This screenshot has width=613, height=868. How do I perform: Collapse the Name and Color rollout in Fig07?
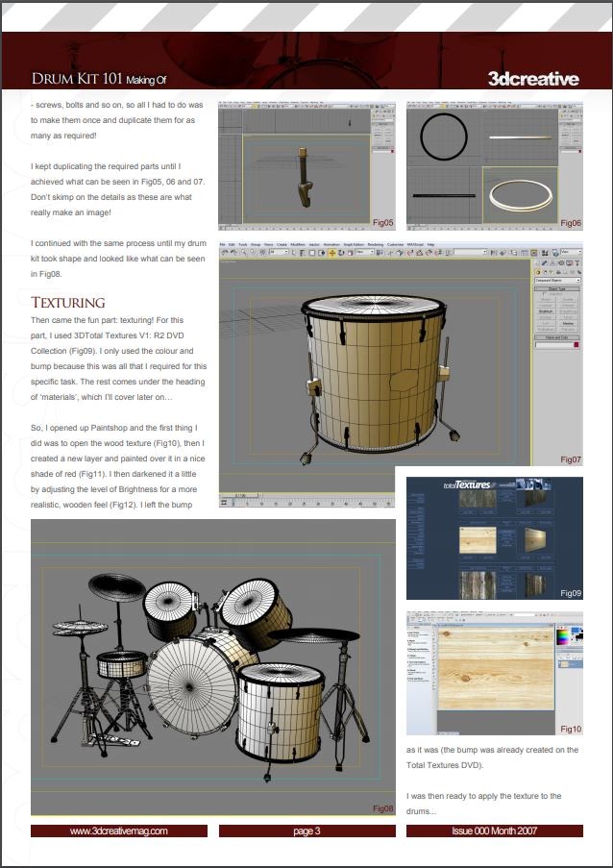(557, 337)
